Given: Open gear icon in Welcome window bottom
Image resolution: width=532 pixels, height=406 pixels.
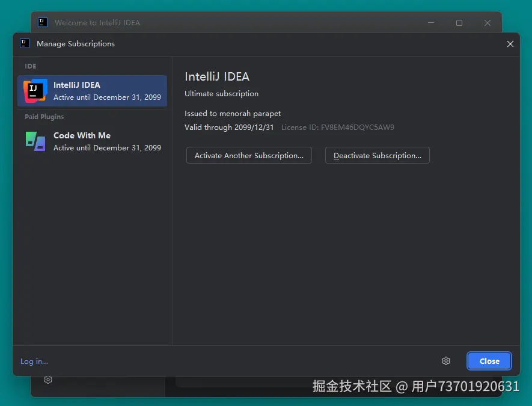Looking at the screenshot, I should [x=48, y=380].
